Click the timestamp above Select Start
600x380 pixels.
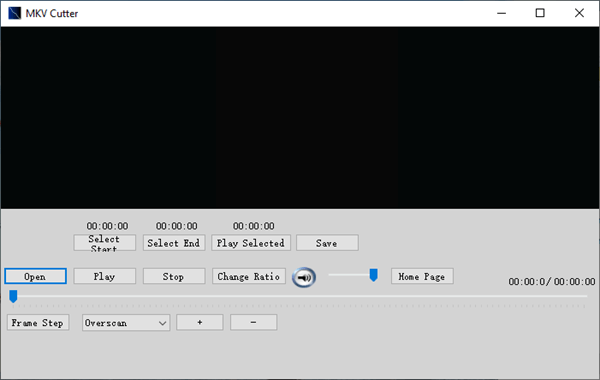pyautogui.click(x=108, y=226)
